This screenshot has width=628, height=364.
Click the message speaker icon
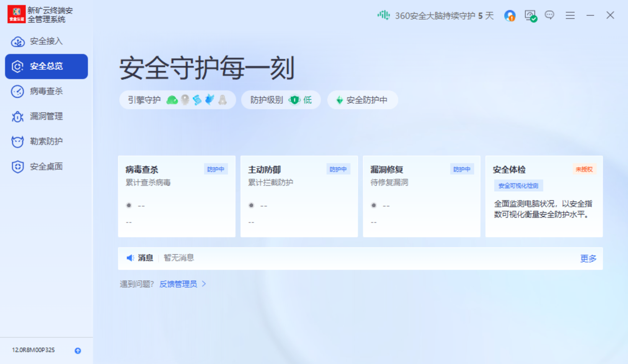130,258
